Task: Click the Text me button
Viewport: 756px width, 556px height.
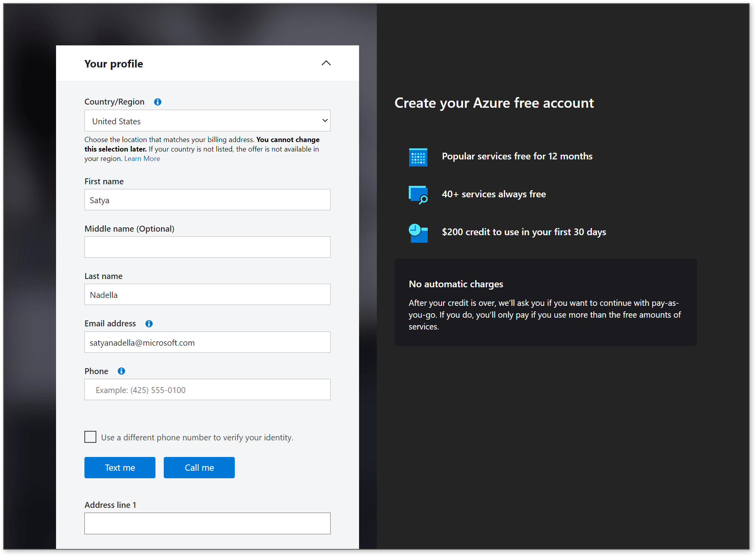Action: click(120, 468)
